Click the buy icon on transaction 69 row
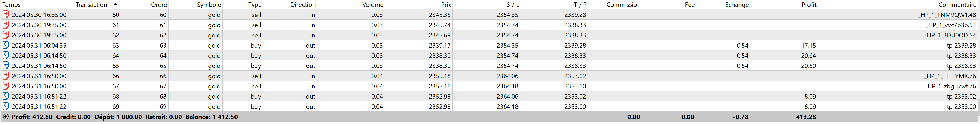The height and width of the screenshot is (124, 980). pos(6,107)
